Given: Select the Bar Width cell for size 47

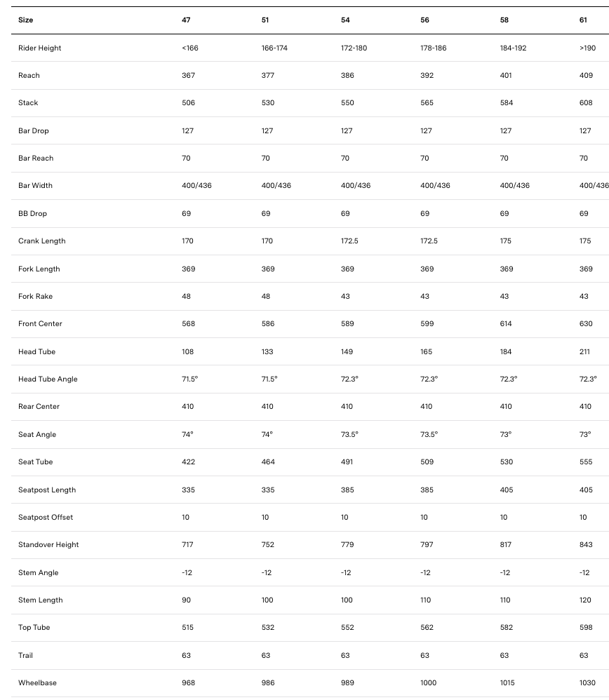Looking at the screenshot, I should tap(196, 186).
